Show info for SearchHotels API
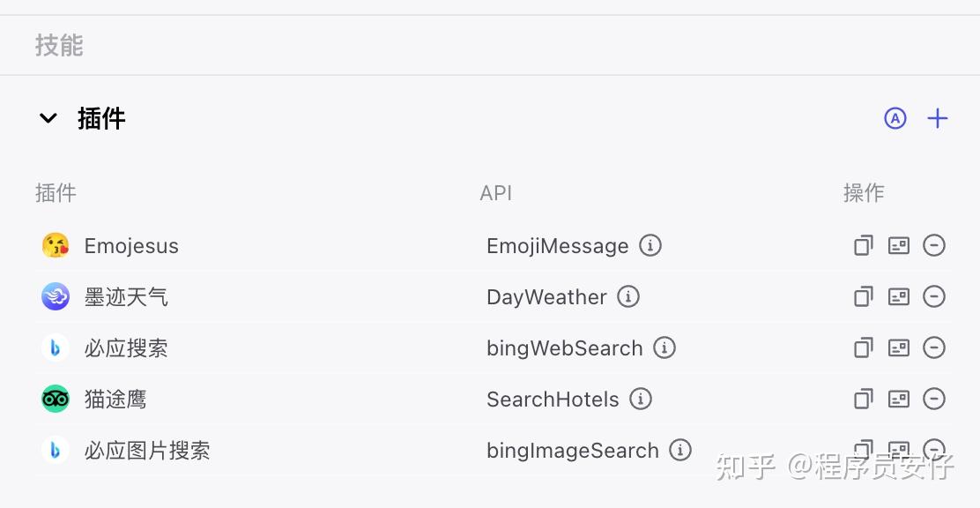The height and width of the screenshot is (508, 980). coord(640,399)
